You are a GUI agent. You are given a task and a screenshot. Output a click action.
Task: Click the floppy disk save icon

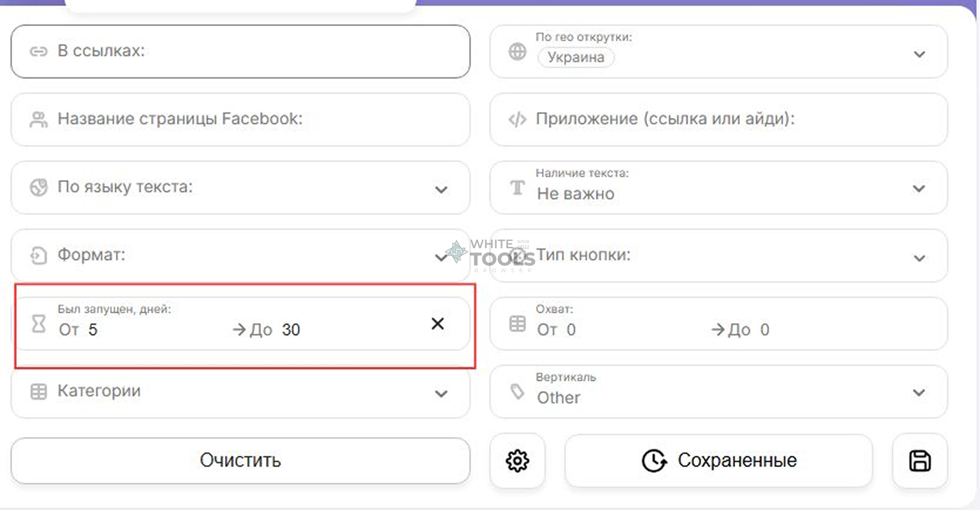click(919, 461)
